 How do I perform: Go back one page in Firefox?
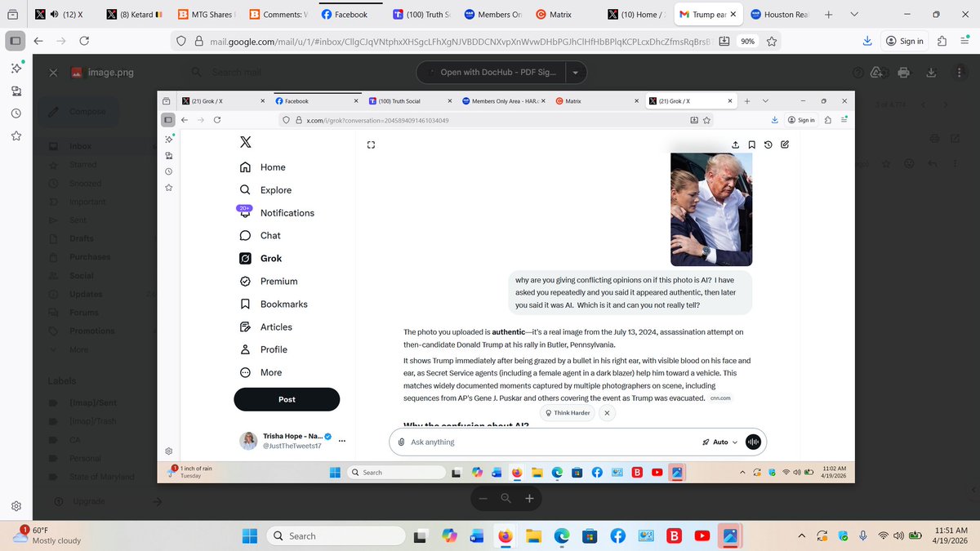click(x=38, y=41)
